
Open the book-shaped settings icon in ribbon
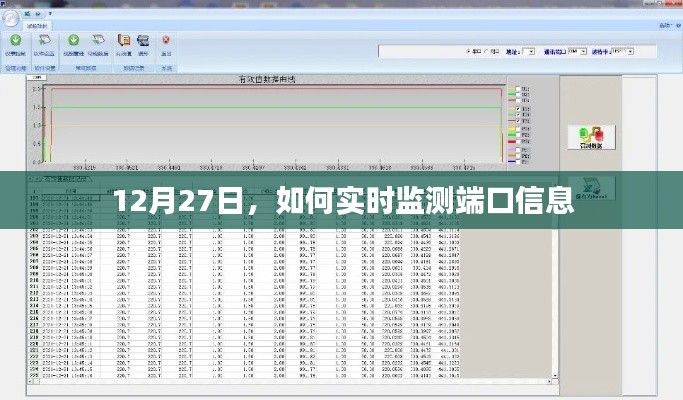(x=124, y=40)
